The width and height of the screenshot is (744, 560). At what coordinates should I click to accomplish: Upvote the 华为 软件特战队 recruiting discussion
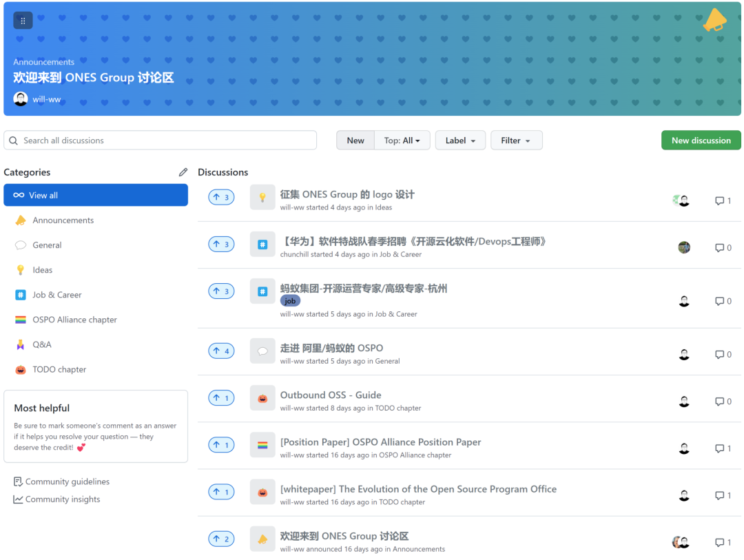pos(221,244)
